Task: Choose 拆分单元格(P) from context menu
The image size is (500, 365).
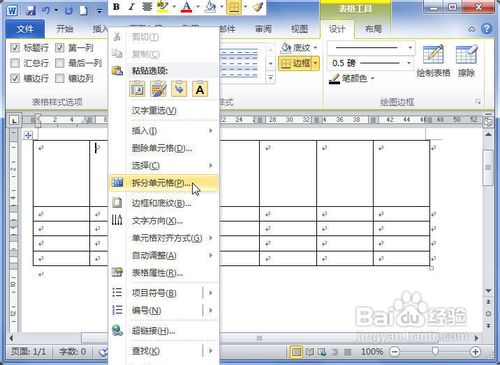Action: (164, 183)
